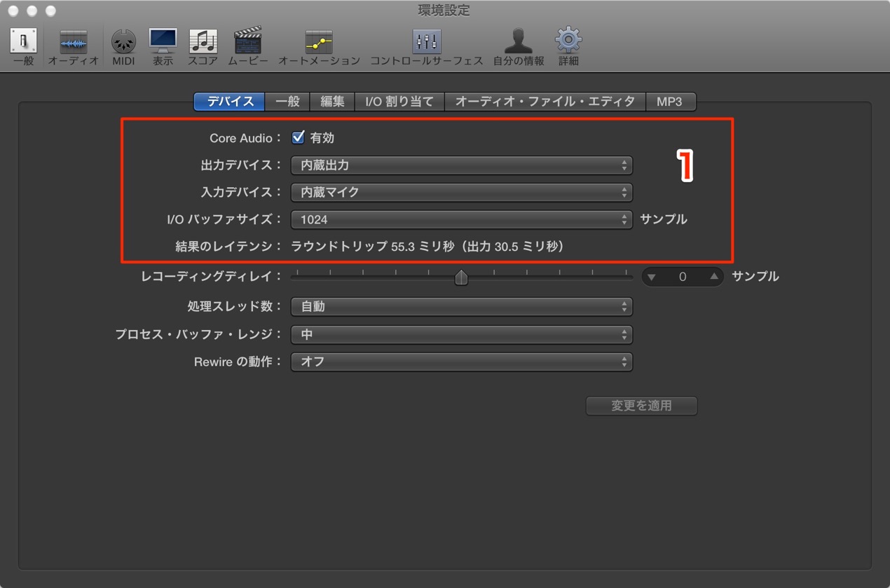Image resolution: width=890 pixels, height=588 pixels.
Task: Switch to the オーディオ・ファイル・エディタ tab
Action: pos(545,102)
